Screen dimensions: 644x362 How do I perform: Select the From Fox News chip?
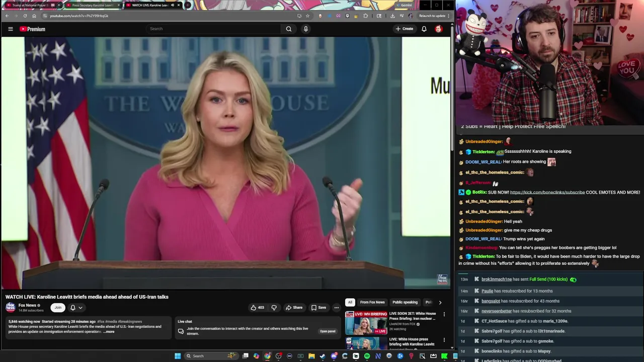[372, 302]
